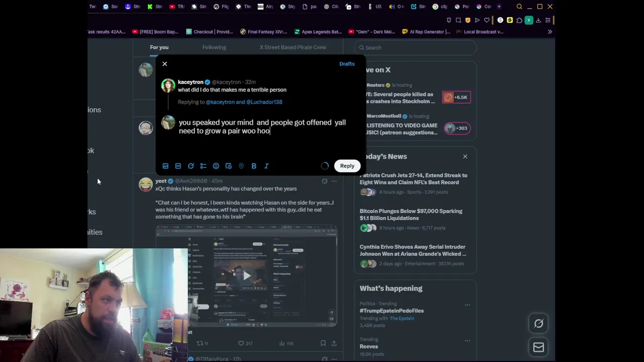Screen dimensions: 644x362
Task: Play the video in yeet's post
Action: click(x=247, y=275)
